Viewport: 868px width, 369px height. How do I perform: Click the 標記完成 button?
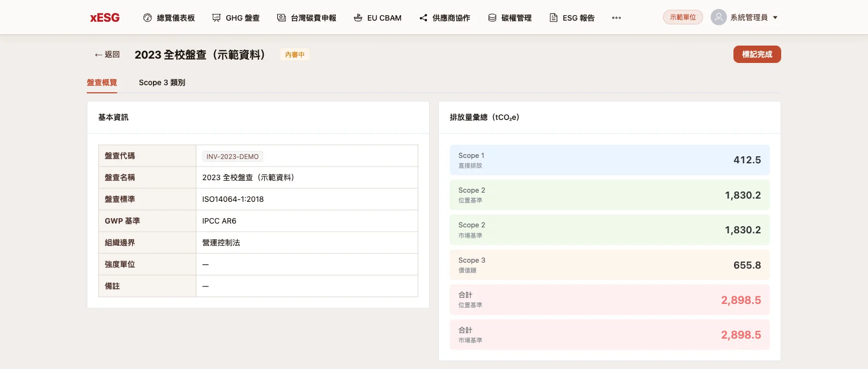tap(757, 54)
